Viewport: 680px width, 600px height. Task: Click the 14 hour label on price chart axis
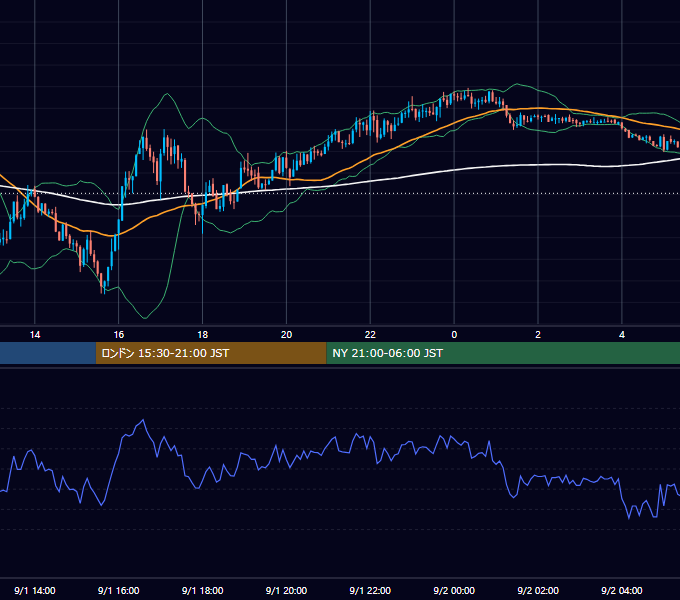(x=35, y=335)
